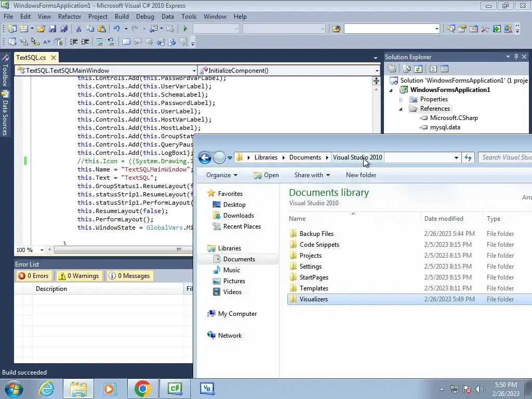Open the Properties Window toolbar icon
532x399 pixels.
(462, 29)
